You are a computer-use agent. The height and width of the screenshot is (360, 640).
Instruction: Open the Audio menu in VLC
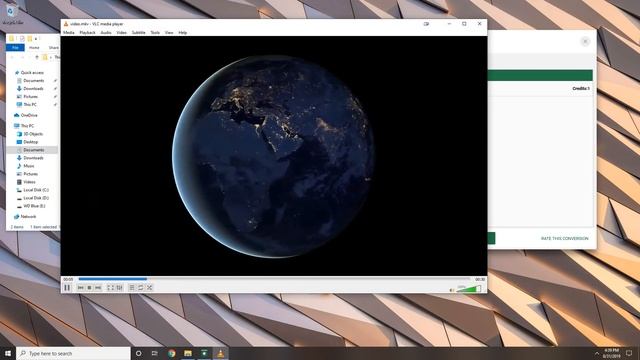106,32
